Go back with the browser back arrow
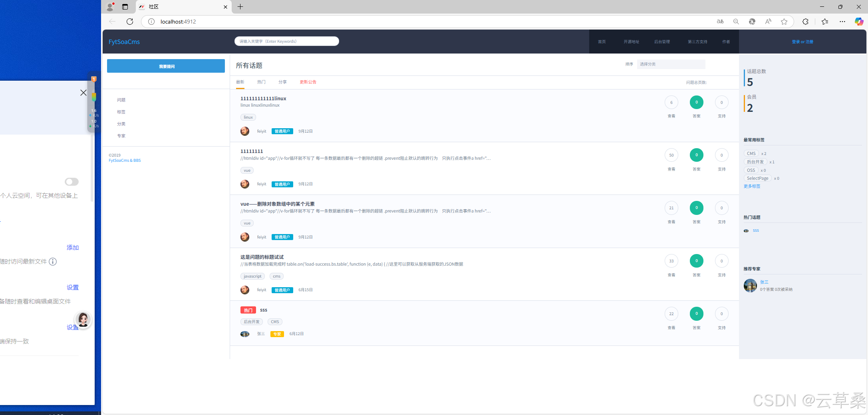This screenshot has height=415, width=868. [112, 22]
